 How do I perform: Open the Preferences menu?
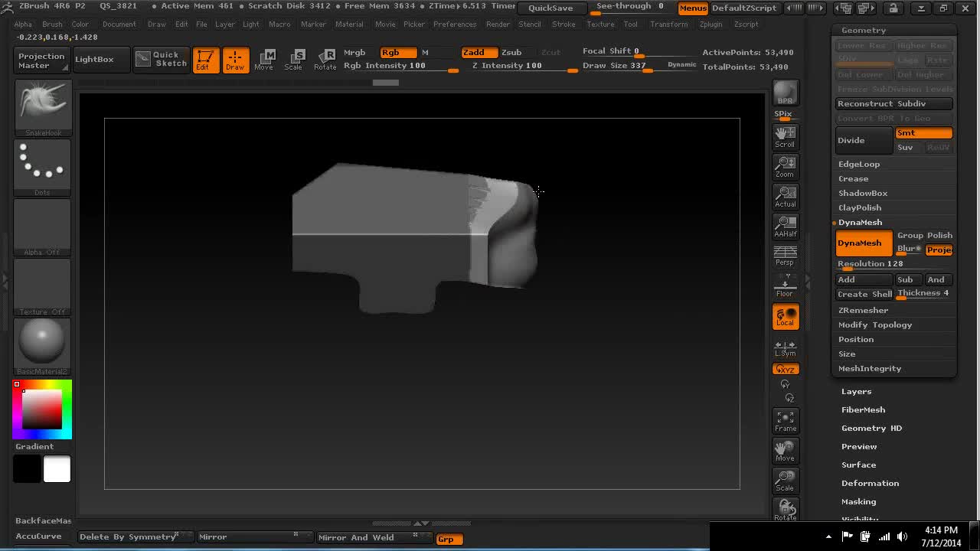[455, 24]
